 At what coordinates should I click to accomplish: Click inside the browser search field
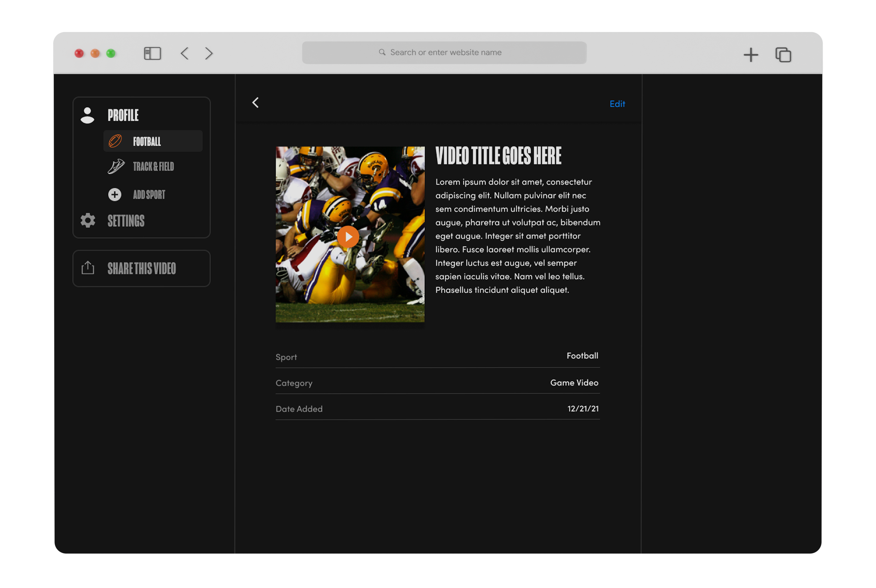coord(444,52)
